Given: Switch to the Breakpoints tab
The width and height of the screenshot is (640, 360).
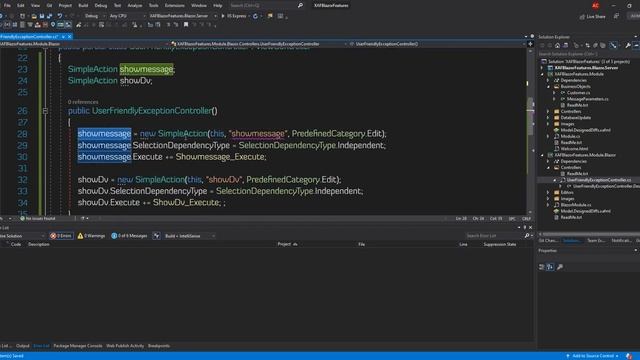Looking at the screenshot, I should pos(159,346).
